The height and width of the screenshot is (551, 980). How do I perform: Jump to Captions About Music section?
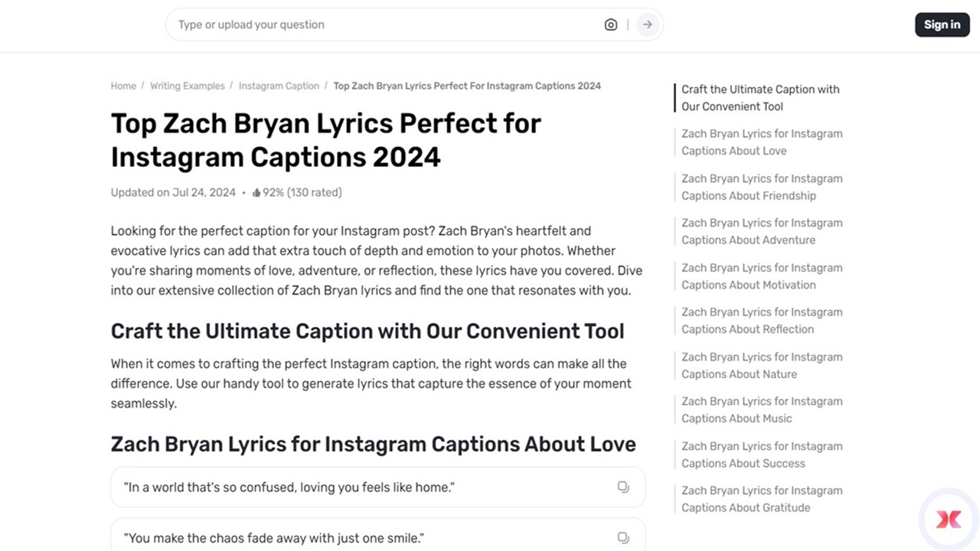click(x=762, y=409)
